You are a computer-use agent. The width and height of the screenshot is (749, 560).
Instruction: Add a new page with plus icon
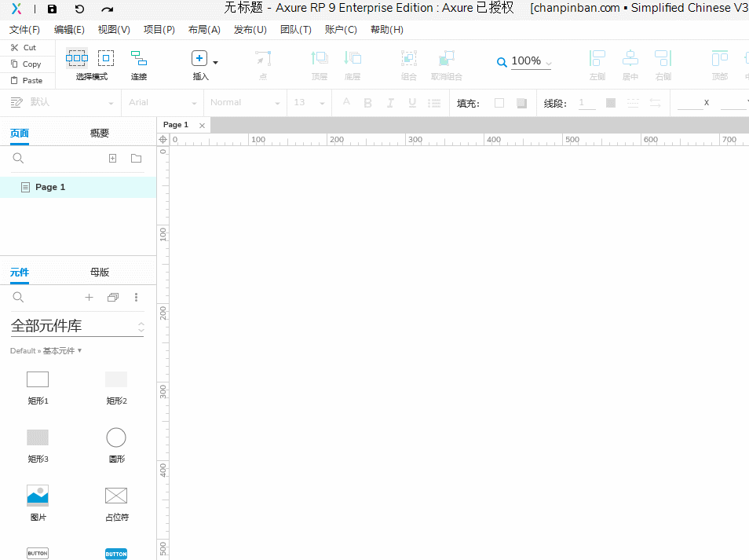point(112,159)
